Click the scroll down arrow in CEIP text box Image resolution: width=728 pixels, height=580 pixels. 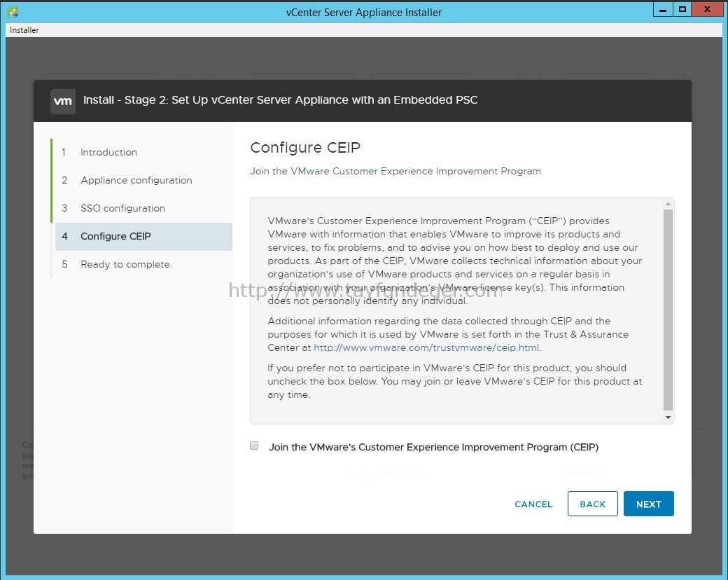[668, 417]
